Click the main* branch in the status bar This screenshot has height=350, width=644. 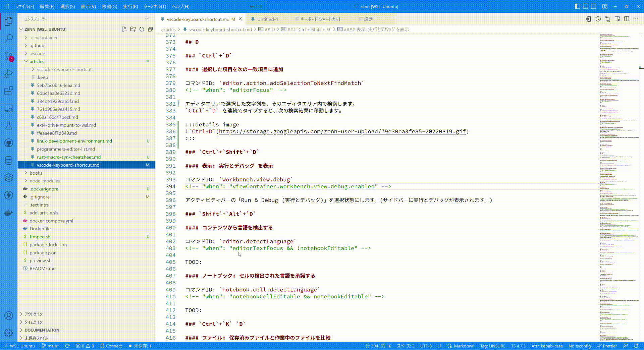pyautogui.click(x=50, y=346)
